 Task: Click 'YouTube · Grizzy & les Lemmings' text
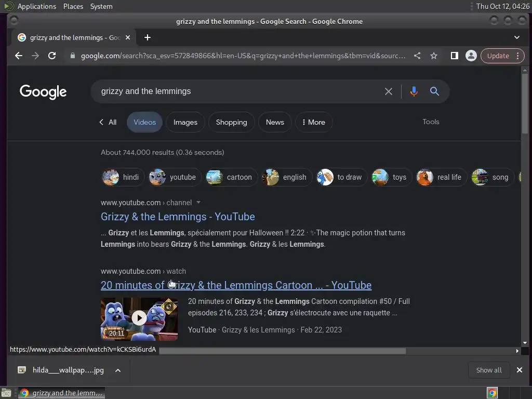pos(241,330)
